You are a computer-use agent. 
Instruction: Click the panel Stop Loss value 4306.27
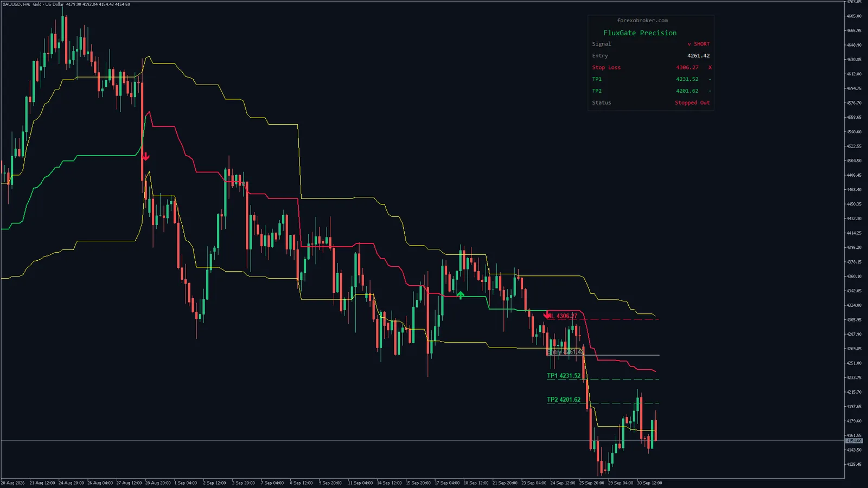tap(687, 67)
